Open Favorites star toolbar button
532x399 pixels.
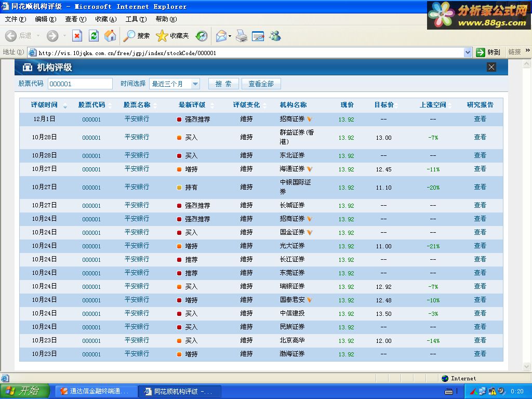(172, 36)
